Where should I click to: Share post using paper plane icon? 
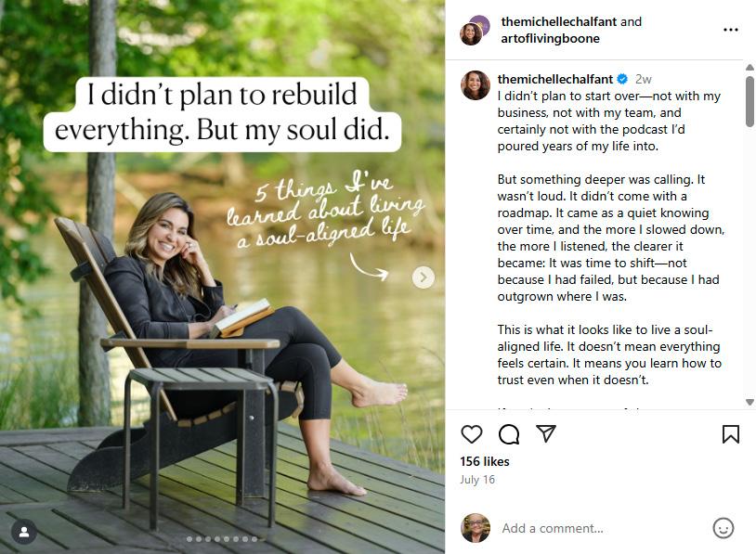(546, 434)
